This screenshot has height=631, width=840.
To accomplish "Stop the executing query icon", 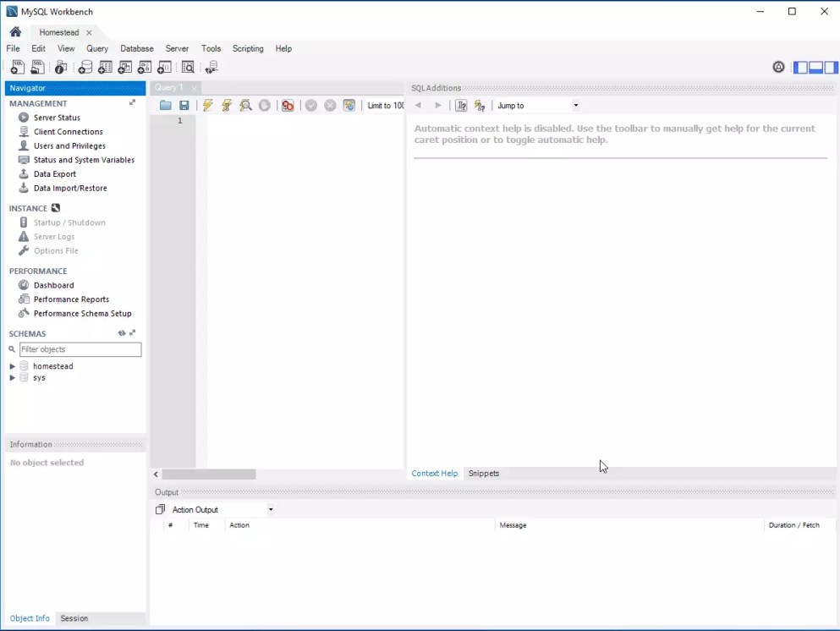I will coord(265,106).
